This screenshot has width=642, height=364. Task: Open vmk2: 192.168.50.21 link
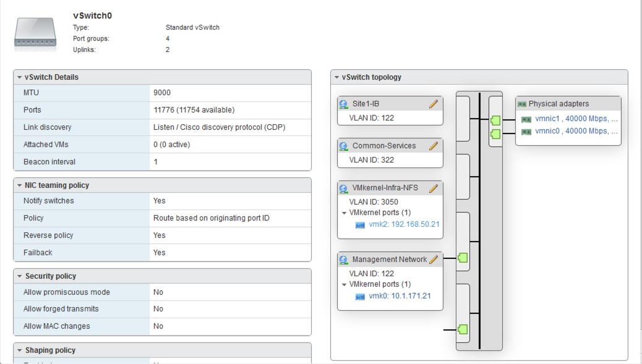(404, 224)
